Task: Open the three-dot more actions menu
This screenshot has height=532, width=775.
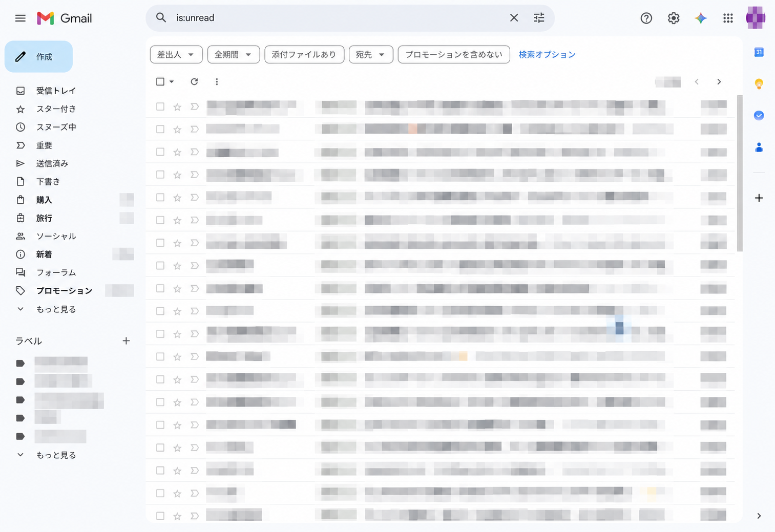Action: click(217, 82)
